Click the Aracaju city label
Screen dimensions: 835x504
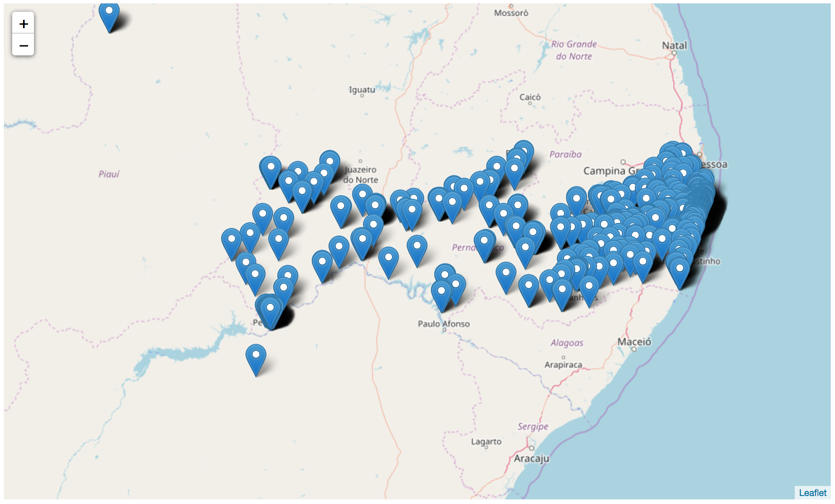(x=532, y=458)
